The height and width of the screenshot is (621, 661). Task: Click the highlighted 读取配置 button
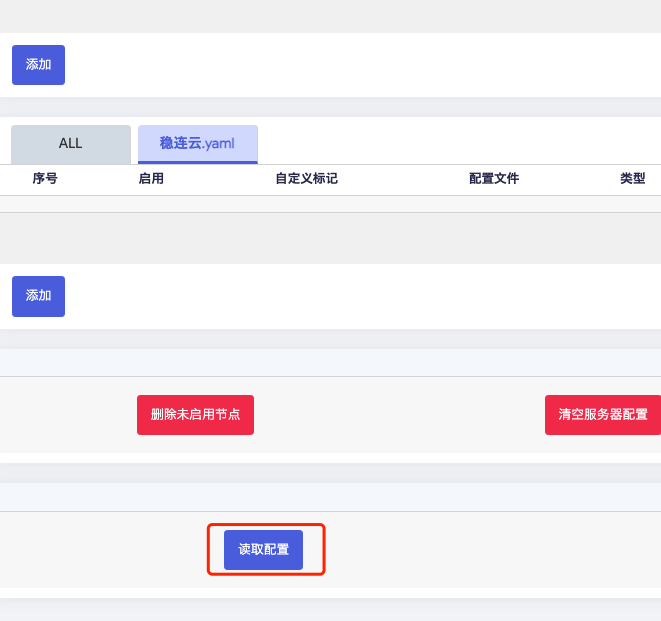click(x=263, y=550)
